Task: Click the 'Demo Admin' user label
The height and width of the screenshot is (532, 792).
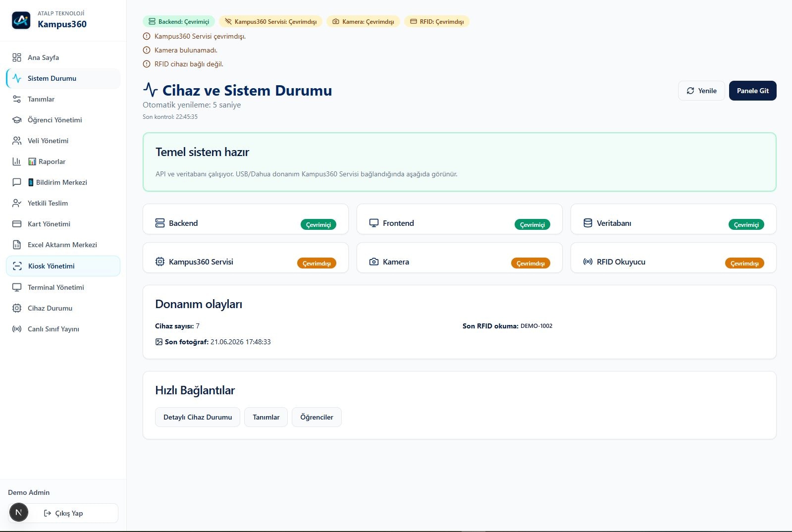Action: (29, 492)
